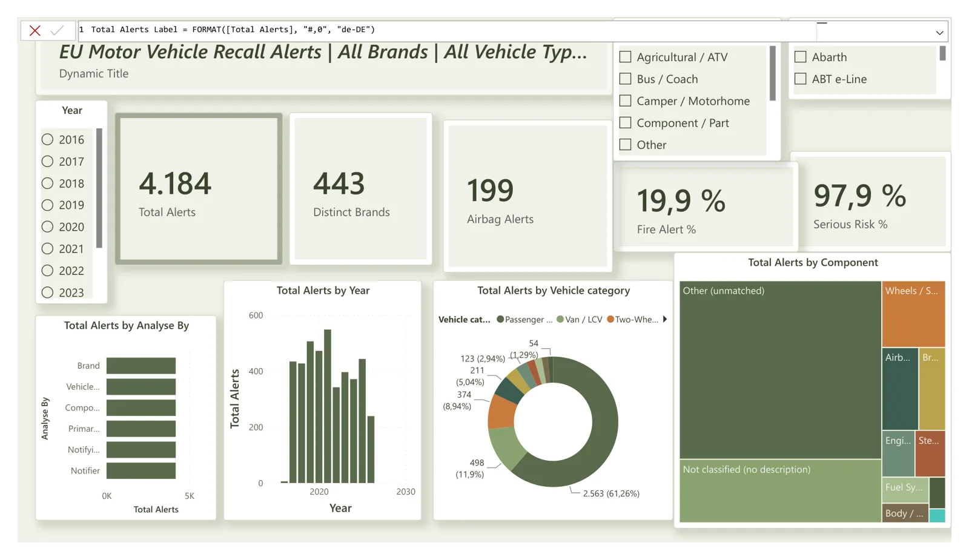Click the Body / ... treemap tile
Viewport: 969px width, 560px height.
click(905, 513)
